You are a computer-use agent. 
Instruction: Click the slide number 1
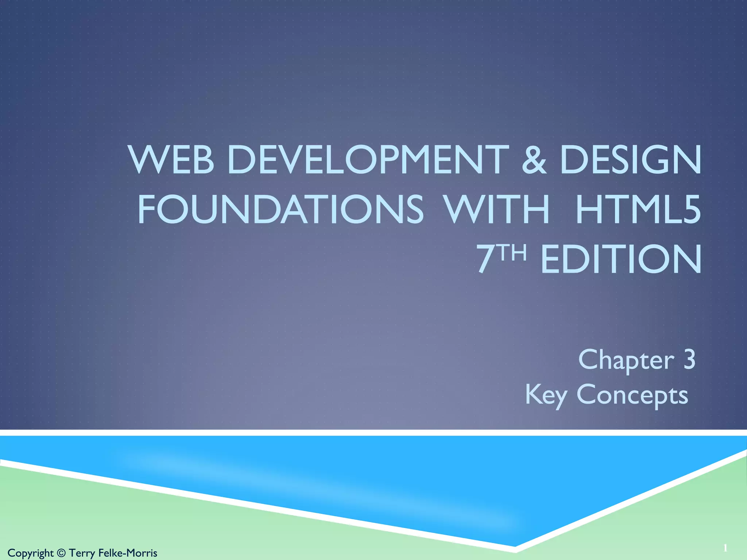click(x=725, y=548)
